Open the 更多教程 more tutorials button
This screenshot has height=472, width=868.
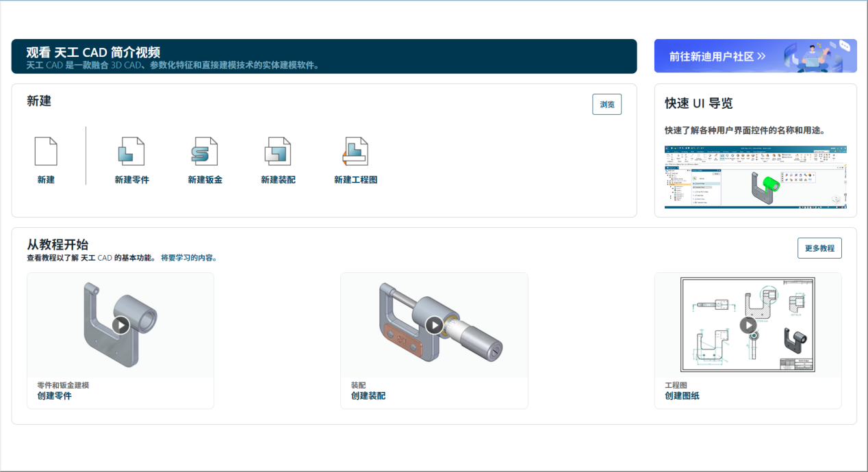[819, 248]
